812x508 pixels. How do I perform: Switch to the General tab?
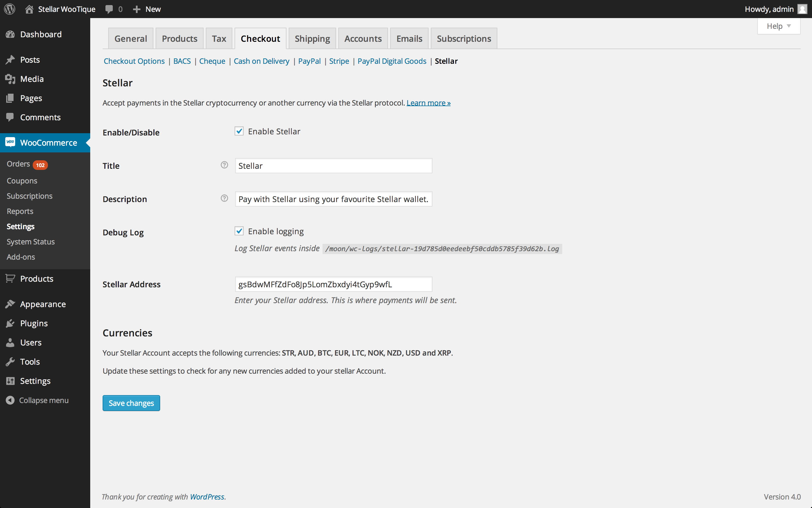click(x=131, y=38)
